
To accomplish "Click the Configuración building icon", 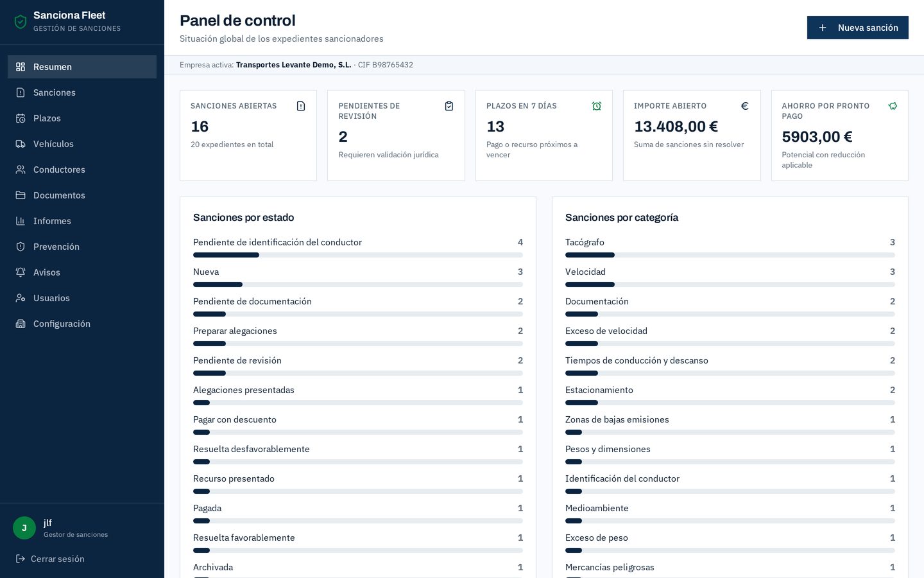I will tap(21, 324).
